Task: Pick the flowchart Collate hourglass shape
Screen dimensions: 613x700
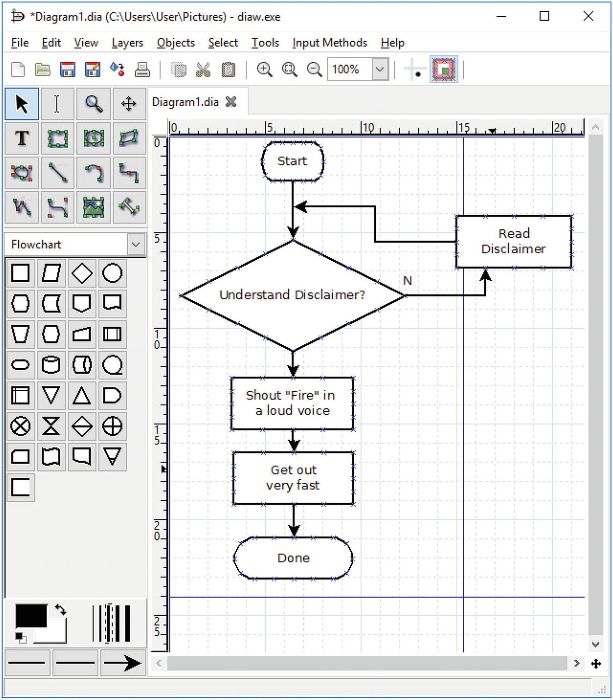Action: point(51,426)
